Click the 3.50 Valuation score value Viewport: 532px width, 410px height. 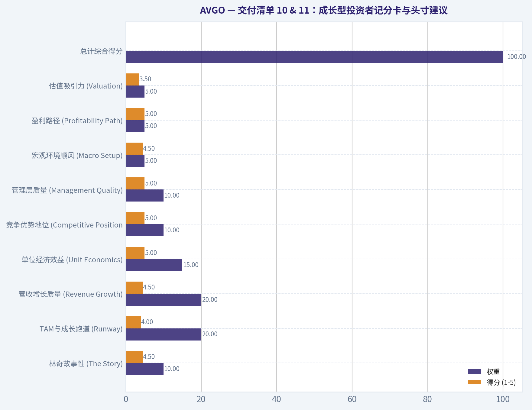point(145,79)
